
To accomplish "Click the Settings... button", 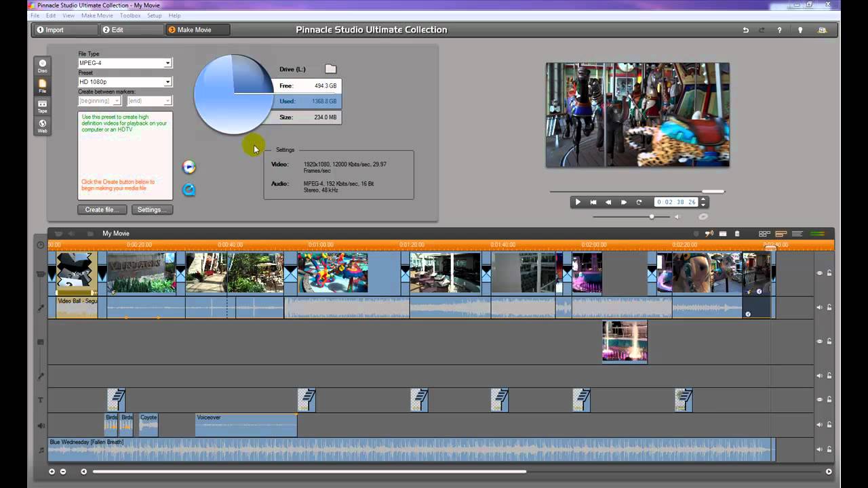I will [152, 209].
